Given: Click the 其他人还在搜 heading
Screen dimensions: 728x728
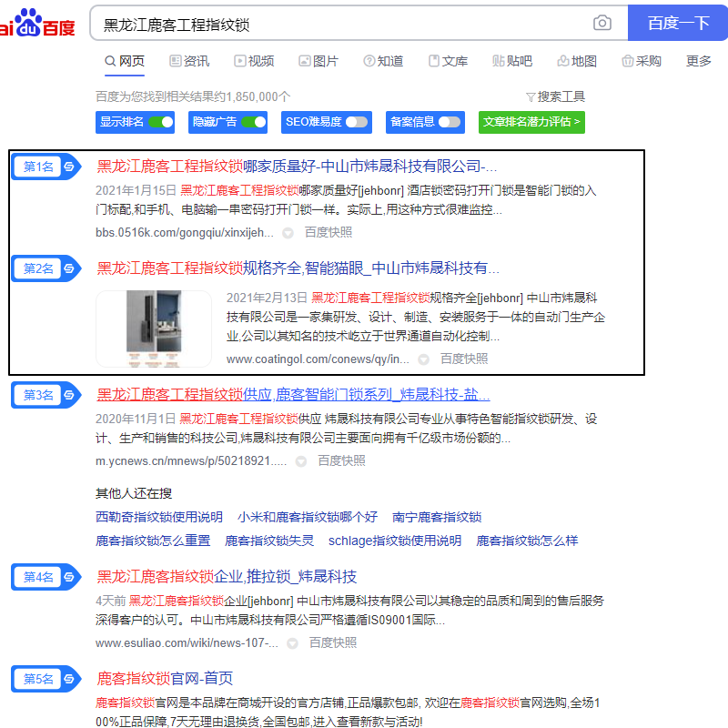Looking at the screenshot, I should pos(134,493).
